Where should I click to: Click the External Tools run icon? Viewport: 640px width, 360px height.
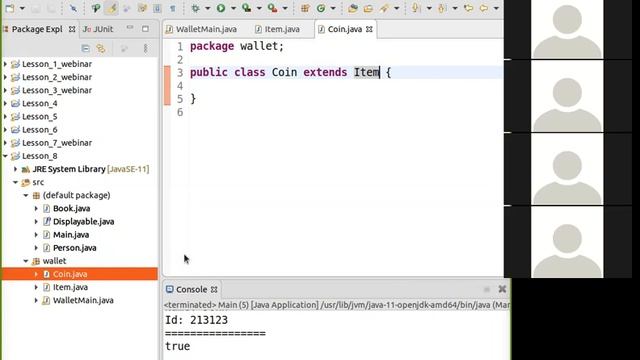(272, 8)
